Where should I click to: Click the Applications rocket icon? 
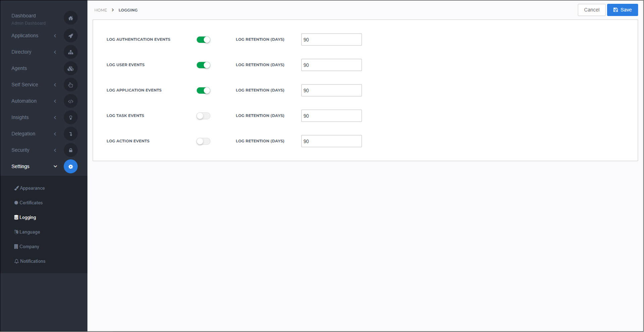70,36
